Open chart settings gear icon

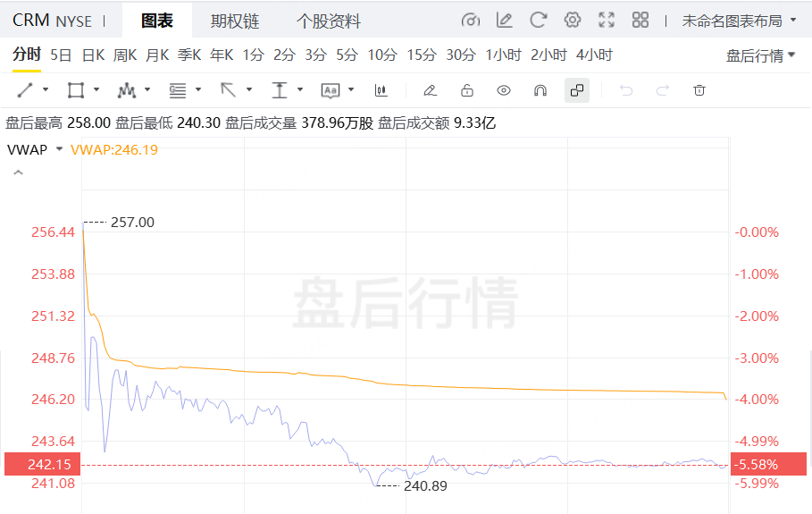click(x=573, y=20)
